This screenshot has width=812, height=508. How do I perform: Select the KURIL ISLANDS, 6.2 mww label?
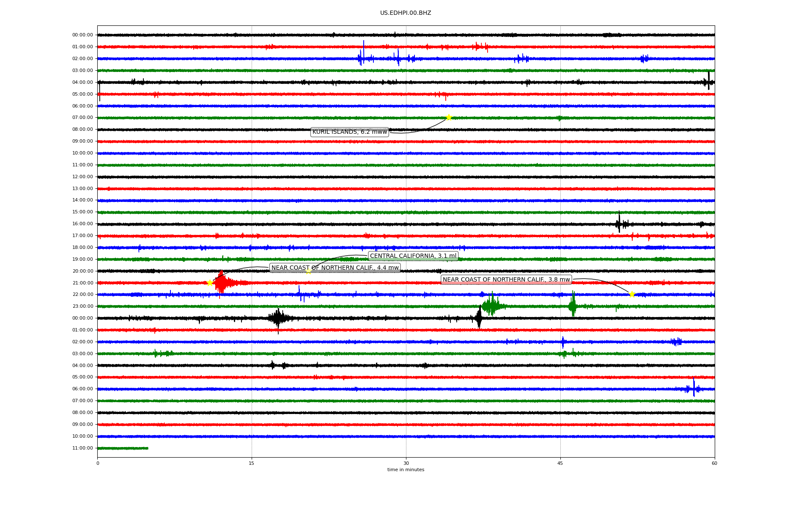pyautogui.click(x=349, y=132)
